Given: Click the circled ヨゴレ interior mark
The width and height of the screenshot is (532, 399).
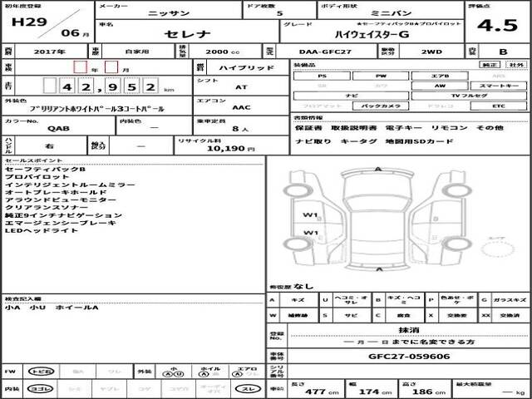Looking at the screenshot, I should coord(39,388).
